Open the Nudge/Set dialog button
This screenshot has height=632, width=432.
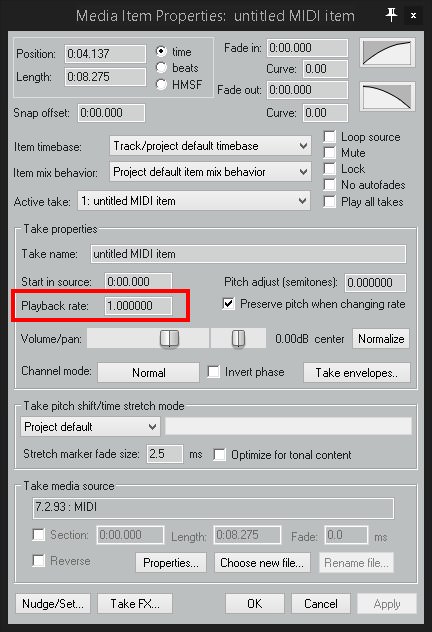pos(53,604)
